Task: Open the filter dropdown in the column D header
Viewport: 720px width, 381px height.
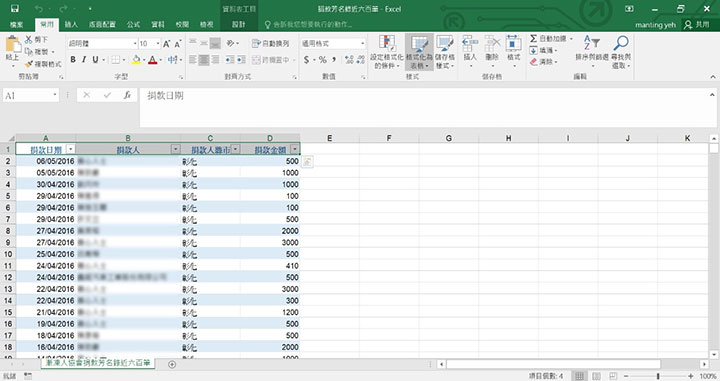Action: pyautogui.click(x=294, y=149)
